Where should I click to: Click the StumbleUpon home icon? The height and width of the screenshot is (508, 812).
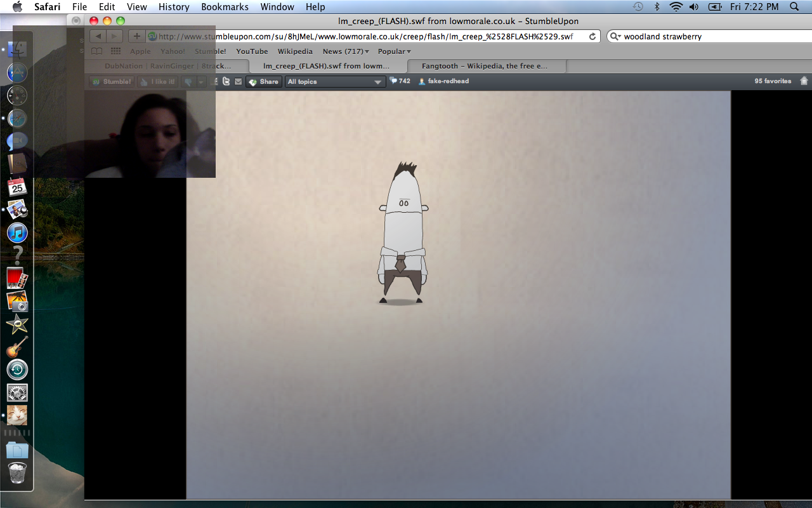coord(804,81)
